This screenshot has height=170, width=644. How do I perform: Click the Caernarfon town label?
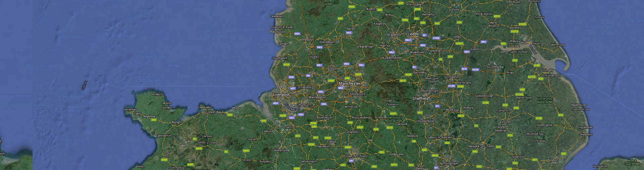pos(163,136)
